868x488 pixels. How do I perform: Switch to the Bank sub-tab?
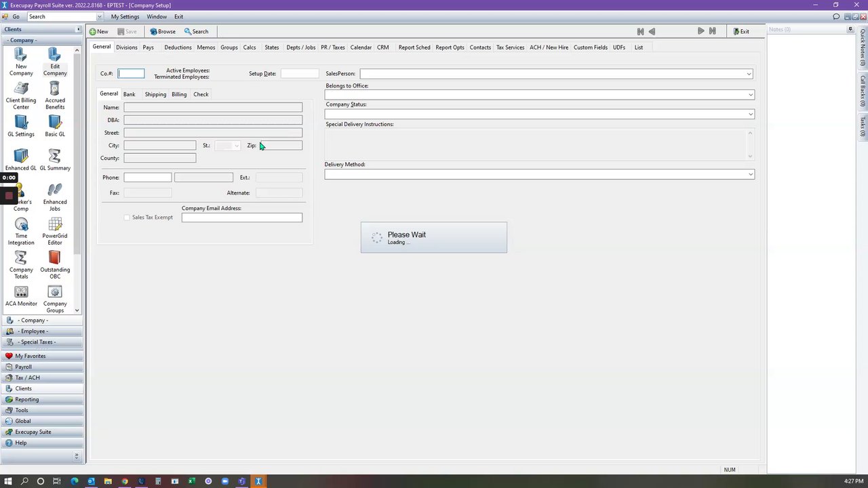pos(129,94)
